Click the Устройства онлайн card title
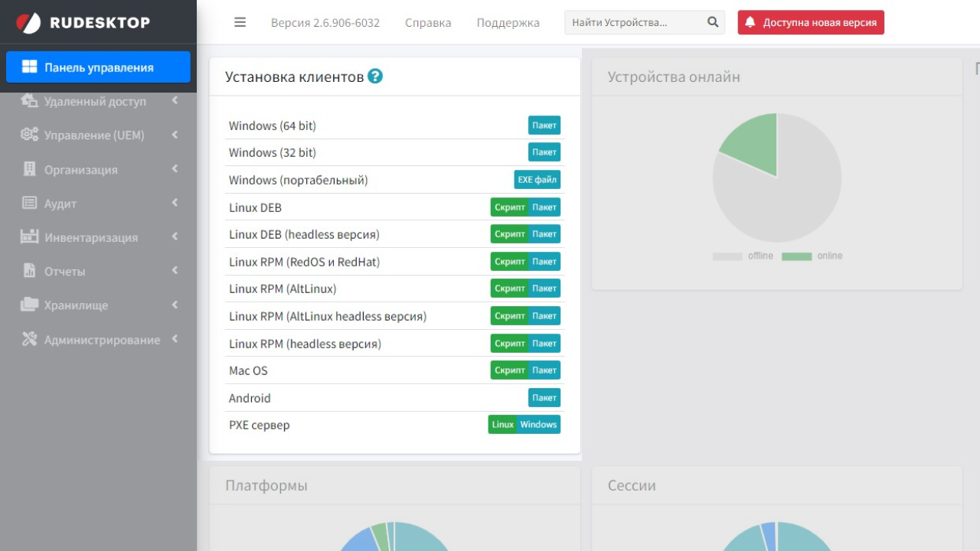 coord(674,77)
